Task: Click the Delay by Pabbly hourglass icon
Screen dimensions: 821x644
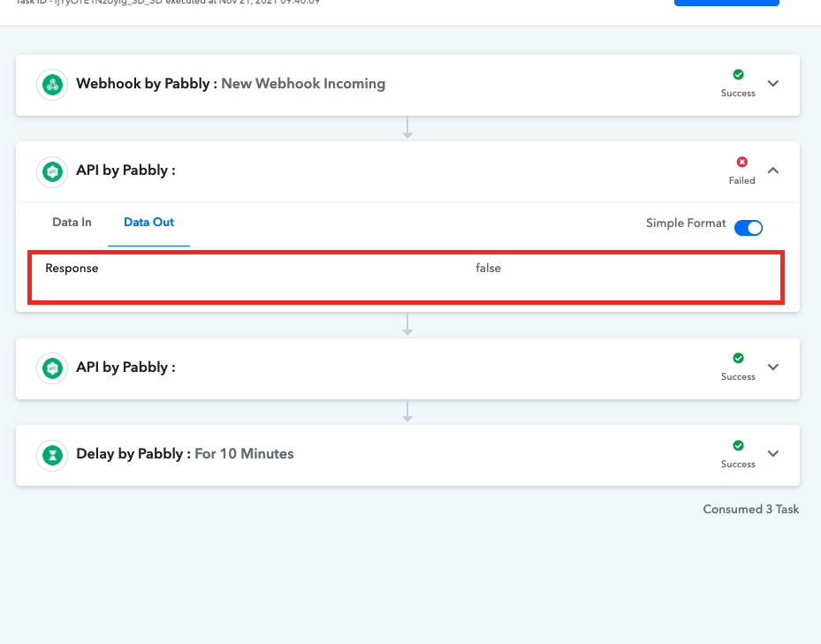Action: (52, 455)
